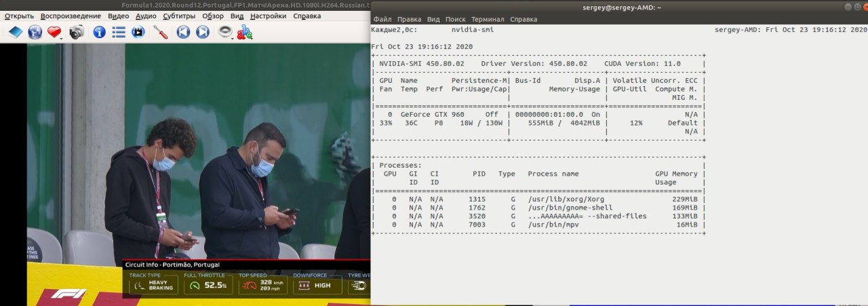
Task: Open the player's Видео menu
Action: (118, 16)
